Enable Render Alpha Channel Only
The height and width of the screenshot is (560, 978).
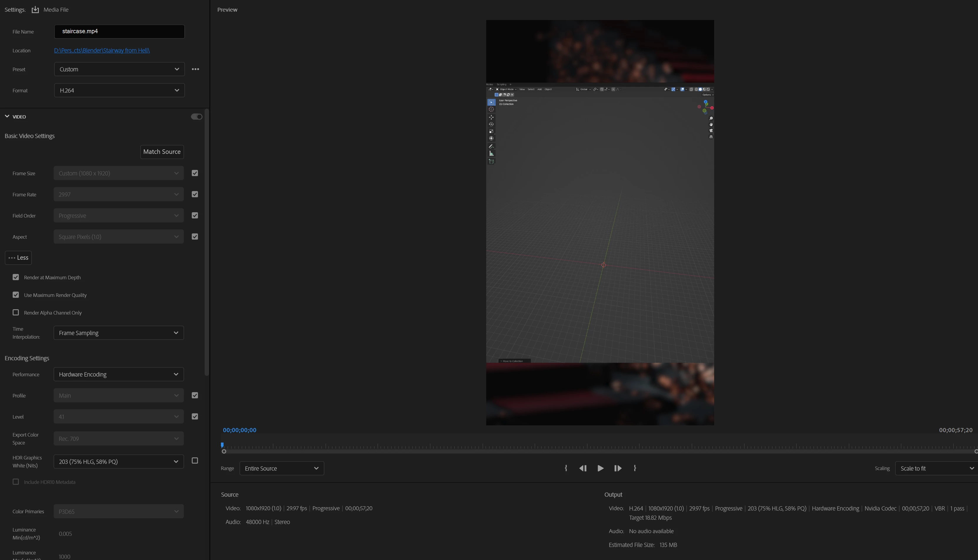(16, 312)
